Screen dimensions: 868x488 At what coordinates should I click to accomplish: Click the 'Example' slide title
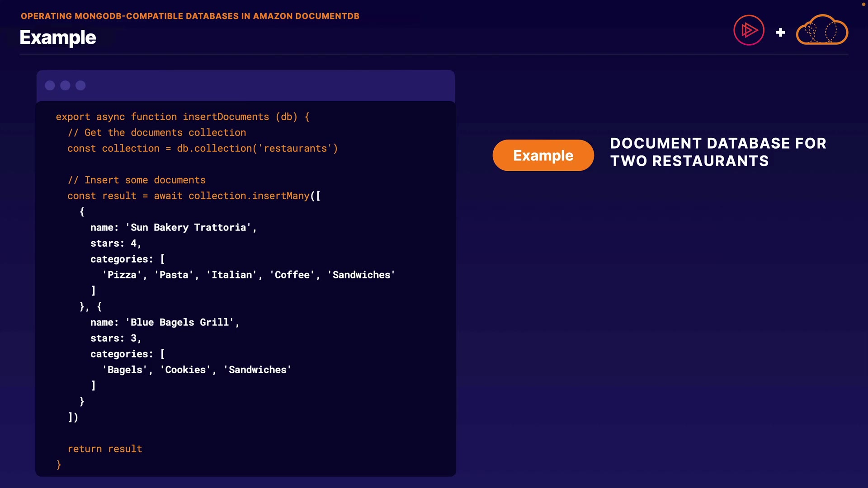[58, 38]
